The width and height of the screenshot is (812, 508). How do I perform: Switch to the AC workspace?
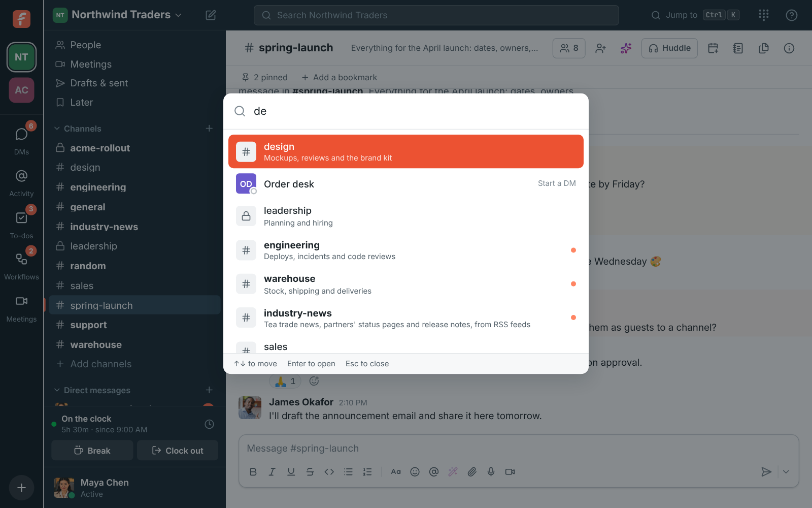21,90
